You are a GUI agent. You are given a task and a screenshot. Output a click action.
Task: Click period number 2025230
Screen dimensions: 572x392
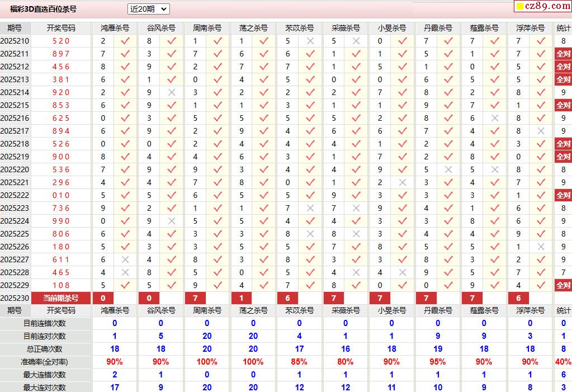pyautogui.click(x=15, y=298)
